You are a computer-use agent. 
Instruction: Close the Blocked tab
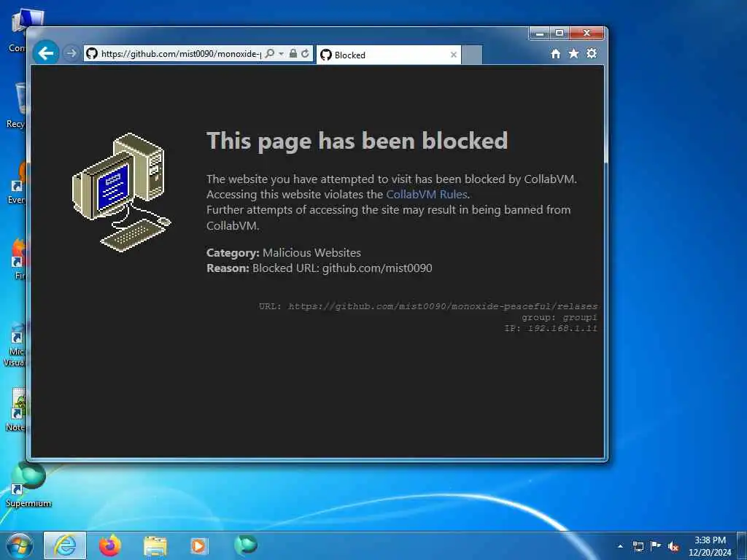[x=454, y=55]
